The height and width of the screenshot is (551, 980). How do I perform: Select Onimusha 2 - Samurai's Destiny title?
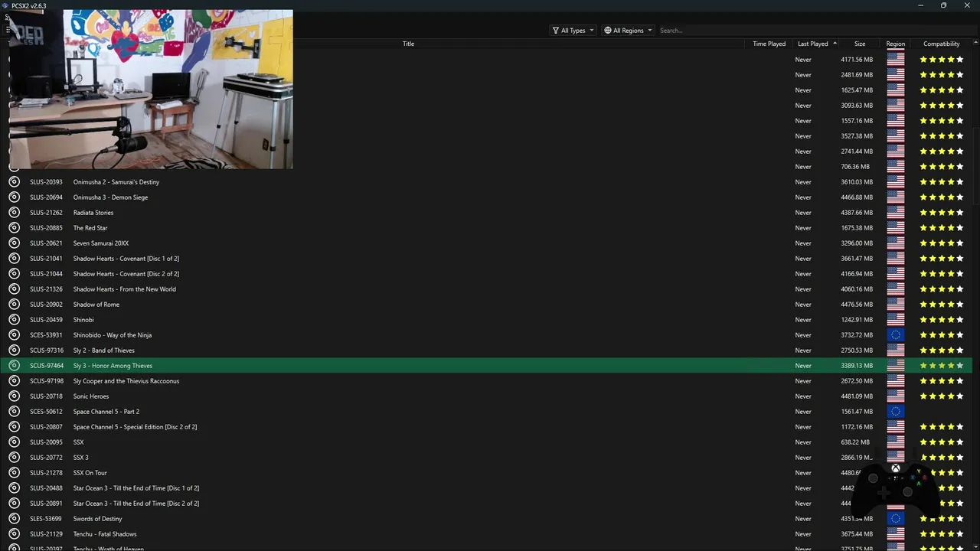click(116, 182)
